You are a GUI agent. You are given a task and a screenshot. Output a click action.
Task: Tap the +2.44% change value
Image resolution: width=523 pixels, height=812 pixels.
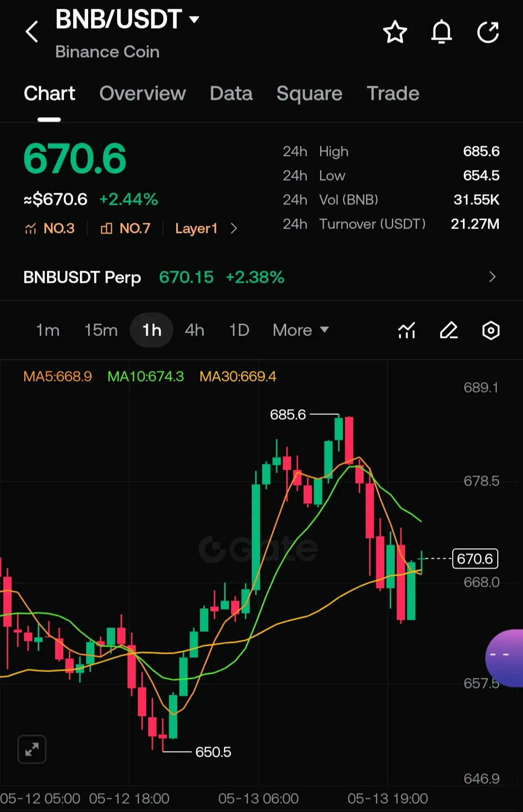(x=129, y=199)
